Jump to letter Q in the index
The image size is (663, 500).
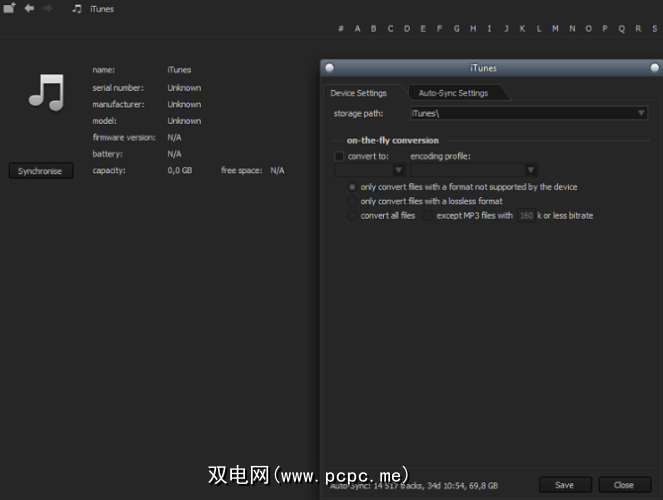coord(622,29)
